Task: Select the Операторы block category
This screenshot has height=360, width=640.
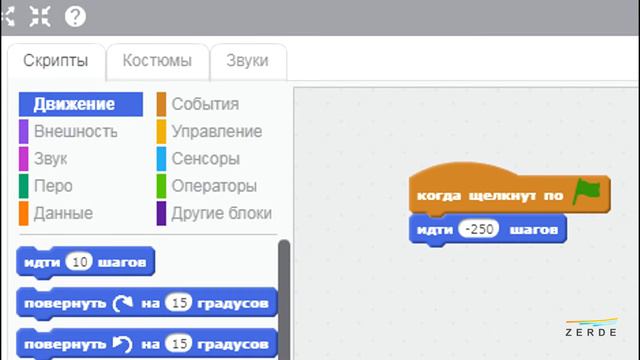Action: pos(207,186)
